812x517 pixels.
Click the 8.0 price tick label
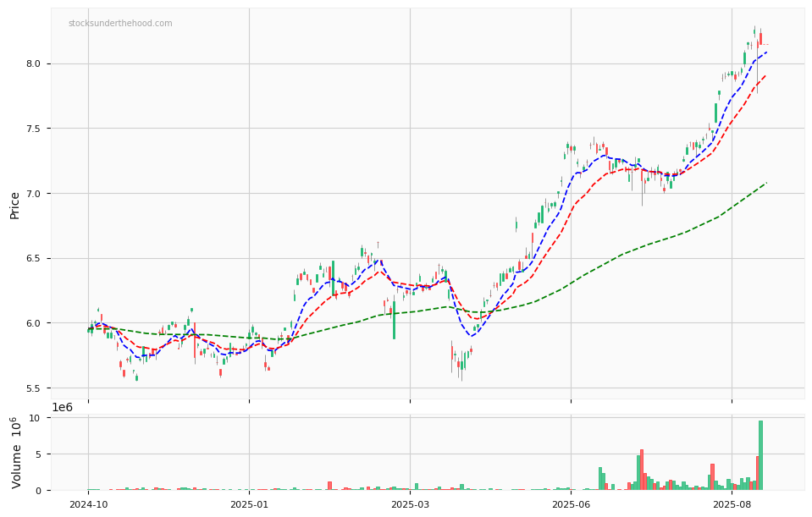(x=34, y=63)
